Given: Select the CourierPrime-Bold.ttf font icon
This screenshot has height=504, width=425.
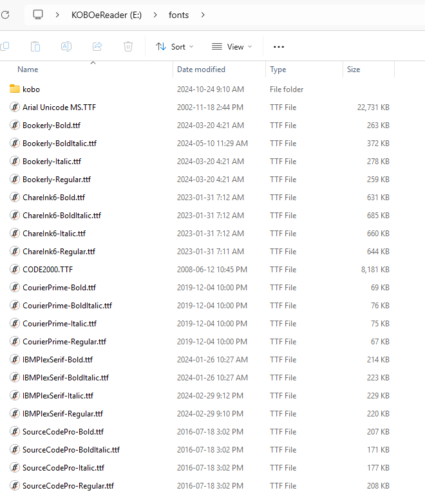Looking at the screenshot, I should point(15,287).
